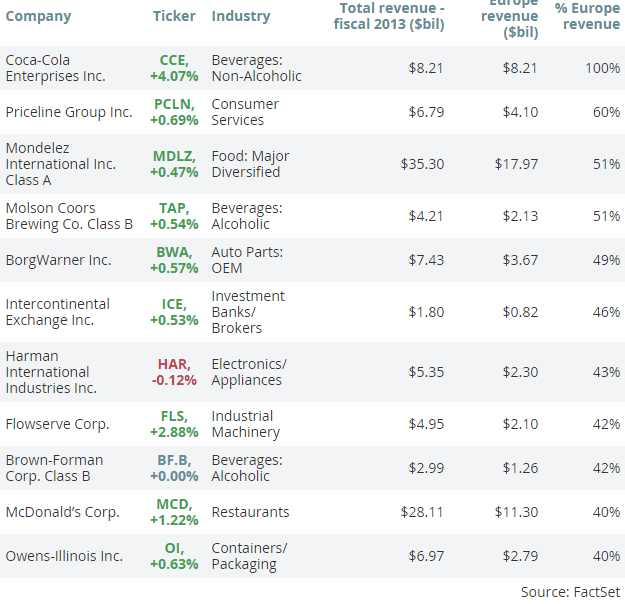Click the PCLN ticker symbol

tap(175, 104)
